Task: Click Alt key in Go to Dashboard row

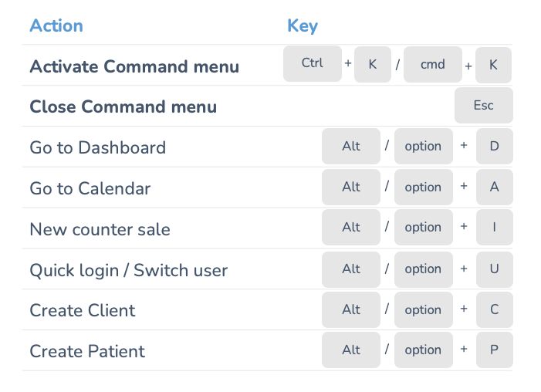Action: point(351,147)
